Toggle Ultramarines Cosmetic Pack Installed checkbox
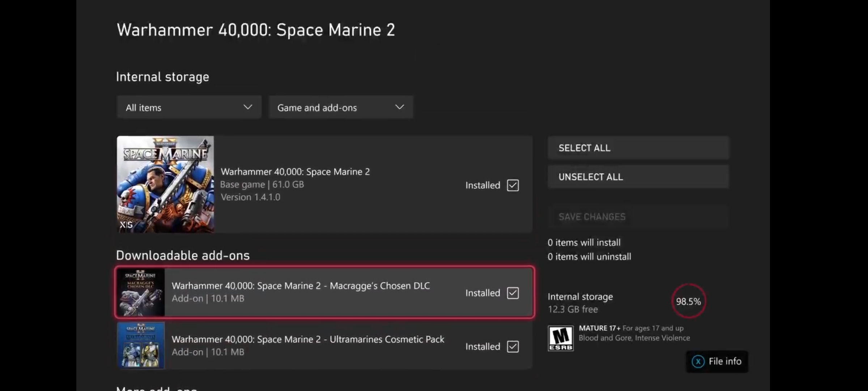 [x=512, y=346]
